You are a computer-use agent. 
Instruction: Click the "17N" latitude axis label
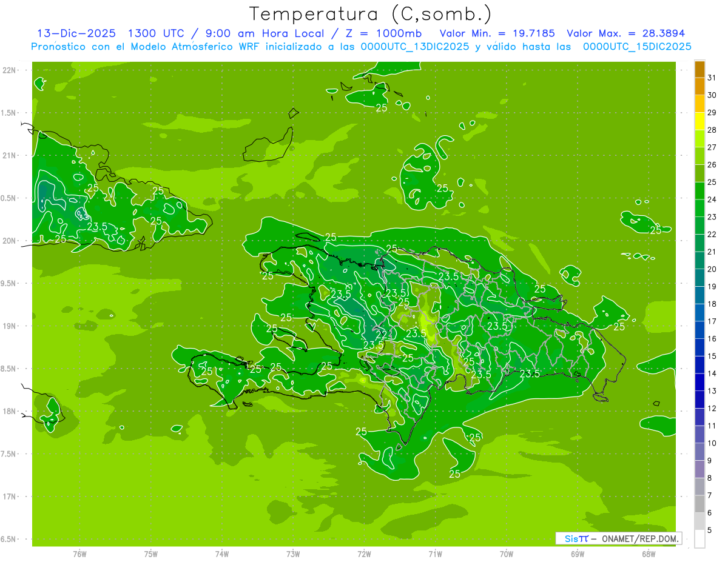[x=9, y=497]
